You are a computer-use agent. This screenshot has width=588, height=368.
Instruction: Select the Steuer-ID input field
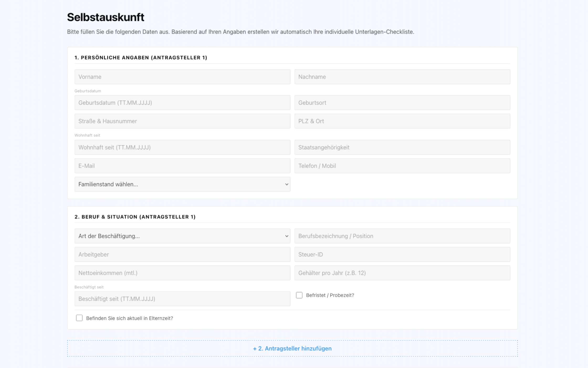[x=403, y=254]
